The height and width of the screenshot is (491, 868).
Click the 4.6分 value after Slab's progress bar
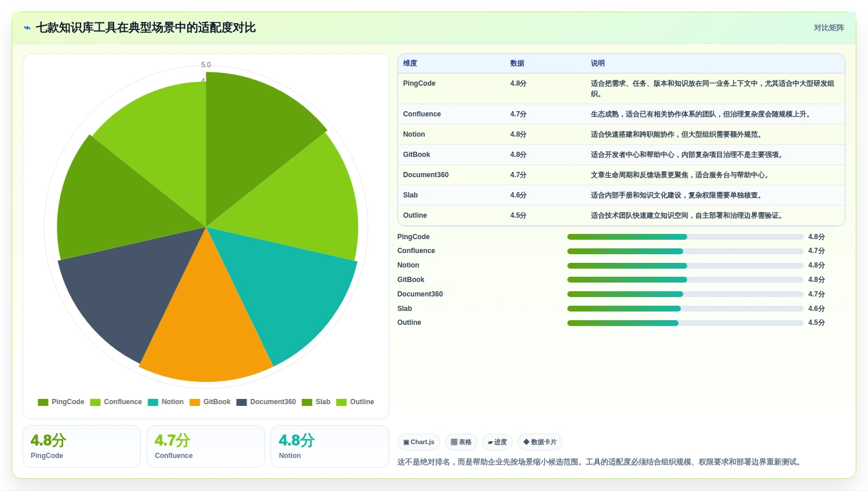tap(816, 309)
